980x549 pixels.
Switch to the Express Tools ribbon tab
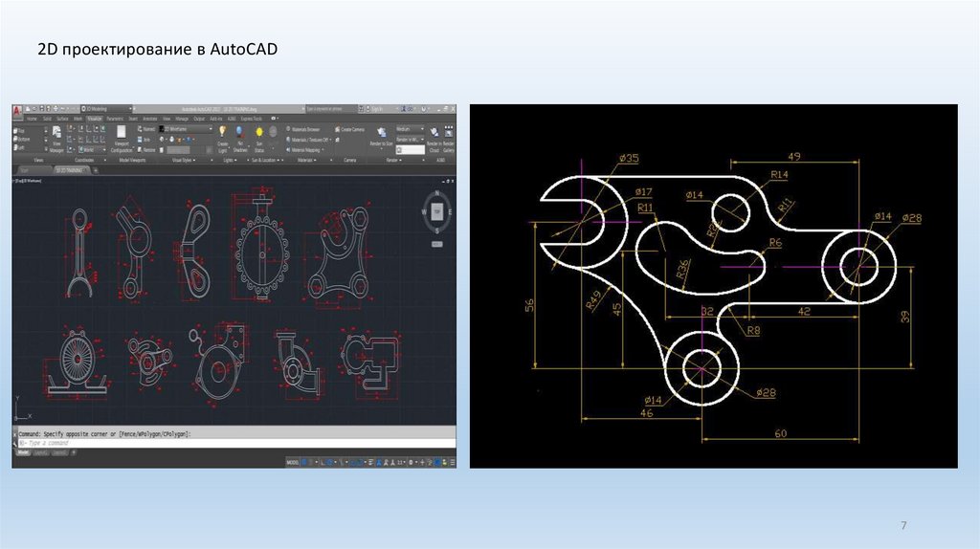click(x=252, y=118)
